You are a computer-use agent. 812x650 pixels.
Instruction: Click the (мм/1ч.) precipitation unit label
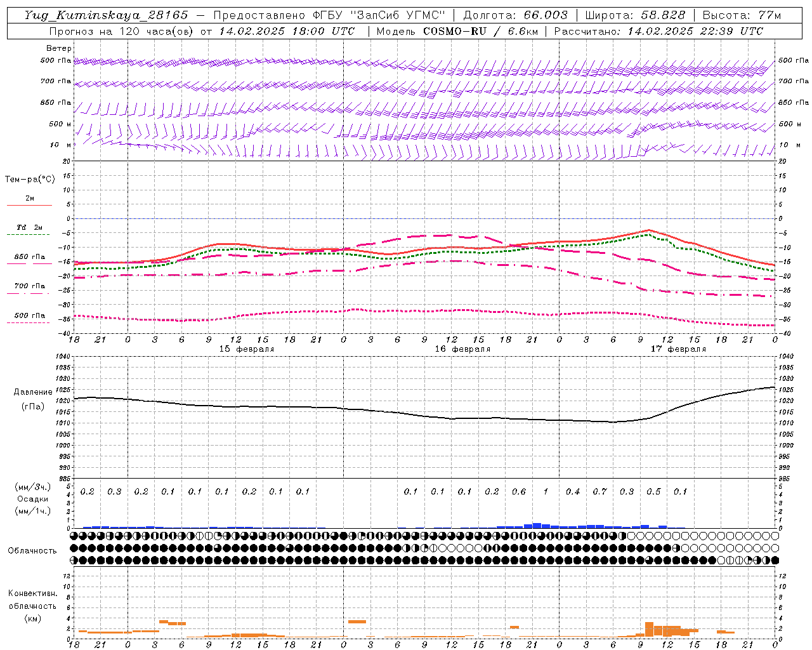[x=32, y=511]
